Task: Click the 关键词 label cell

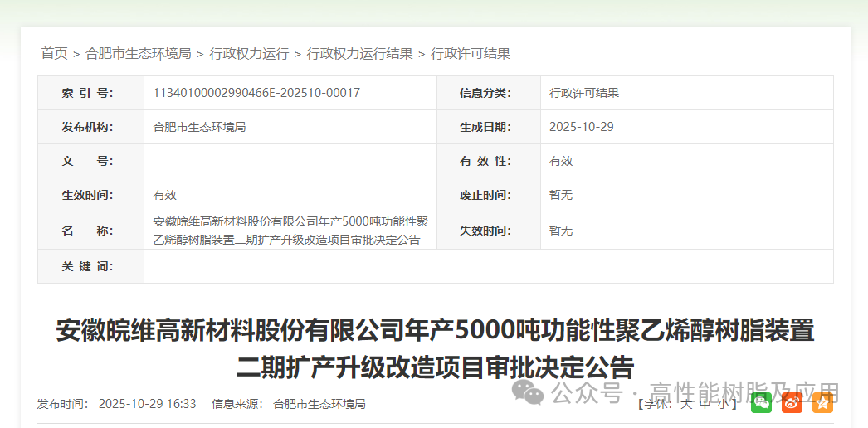Action: pos(90,266)
